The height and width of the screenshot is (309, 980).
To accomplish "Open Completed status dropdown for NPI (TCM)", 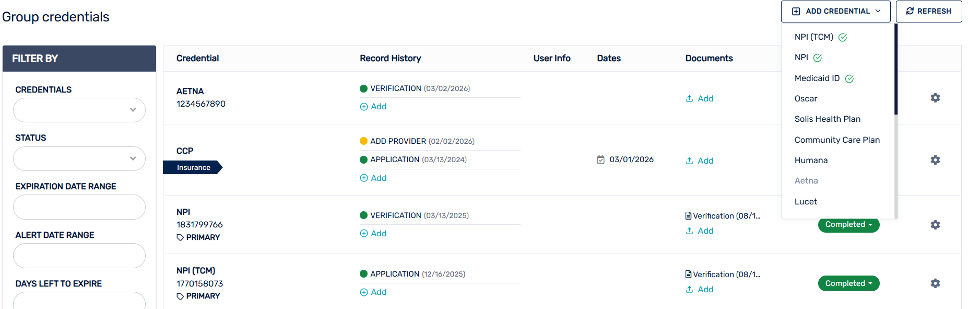I will pyautogui.click(x=848, y=283).
